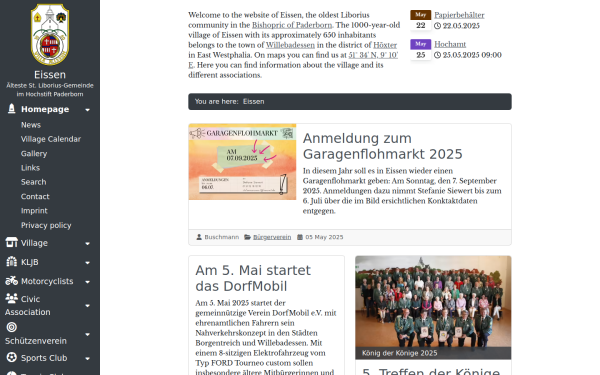Click the Garagenflohmarkt flyer thumbnail
Image resolution: width=600 pixels, height=375 pixels.
[x=242, y=161]
